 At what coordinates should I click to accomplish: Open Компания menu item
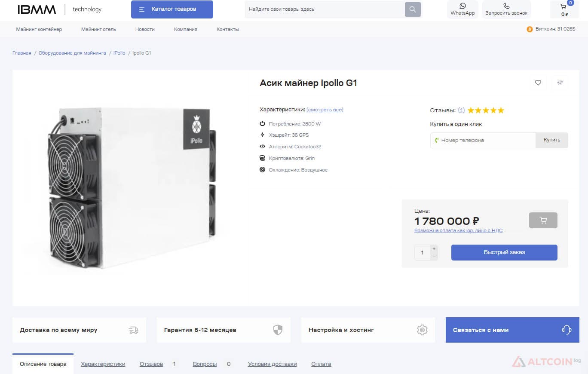(186, 29)
